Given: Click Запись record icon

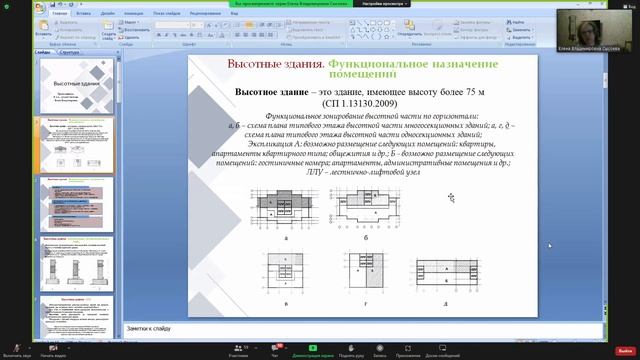Looking at the screenshot, I should [x=380, y=348].
